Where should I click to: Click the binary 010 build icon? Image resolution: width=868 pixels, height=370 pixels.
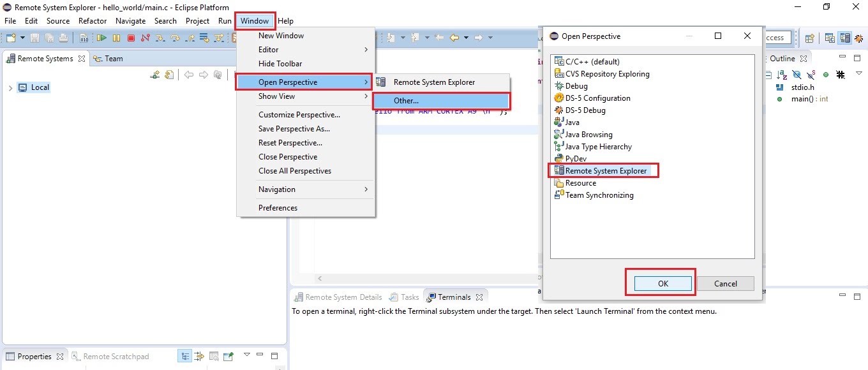pyautogui.click(x=84, y=38)
